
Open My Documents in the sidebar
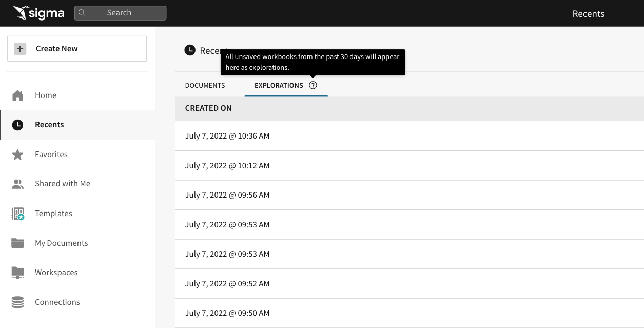tap(77, 243)
